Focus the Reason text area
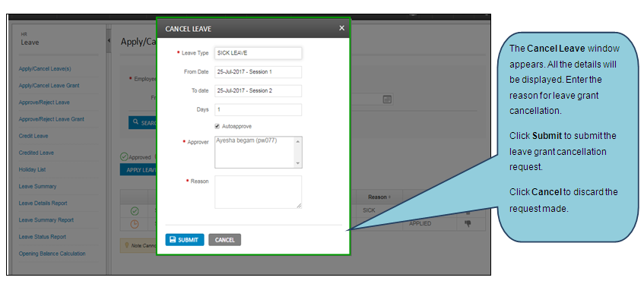 pos(258,192)
